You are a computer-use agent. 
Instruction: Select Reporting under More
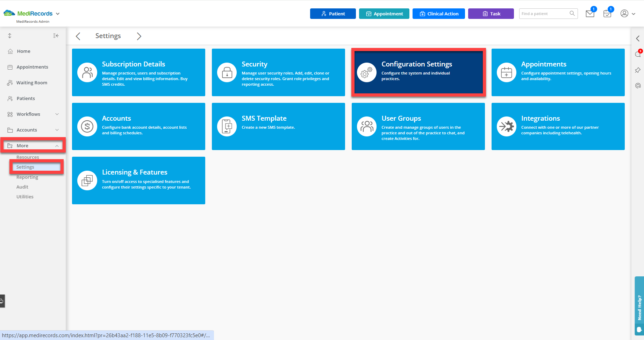coord(27,177)
